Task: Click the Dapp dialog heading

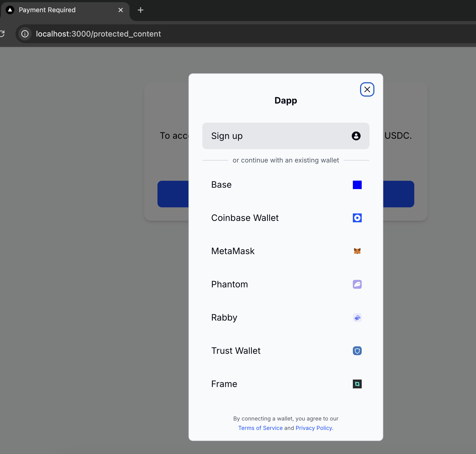Action: (286, 100)
